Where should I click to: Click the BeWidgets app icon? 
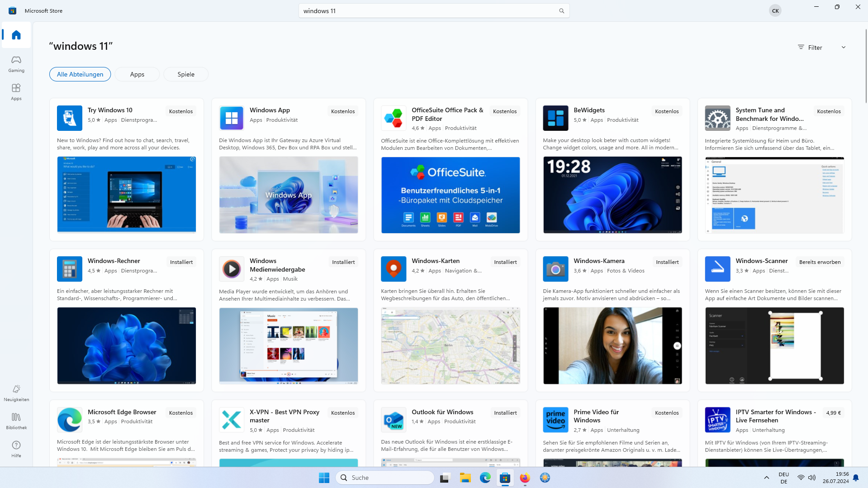555,118
